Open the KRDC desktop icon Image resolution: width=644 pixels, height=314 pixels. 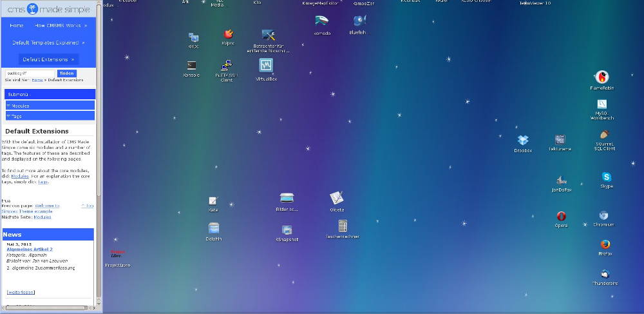193,38
